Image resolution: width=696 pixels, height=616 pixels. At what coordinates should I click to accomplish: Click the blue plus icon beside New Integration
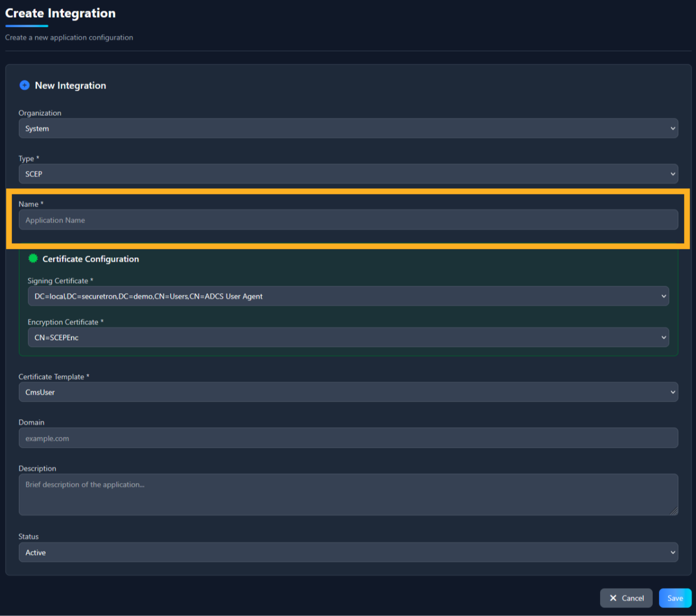tap(25, 85)
